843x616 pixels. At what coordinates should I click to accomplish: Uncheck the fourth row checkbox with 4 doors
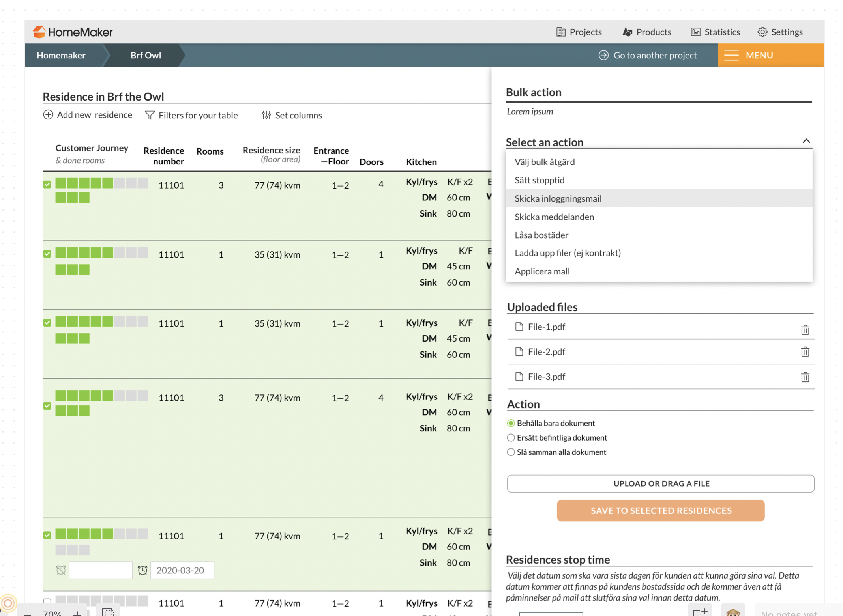[47, 405]
